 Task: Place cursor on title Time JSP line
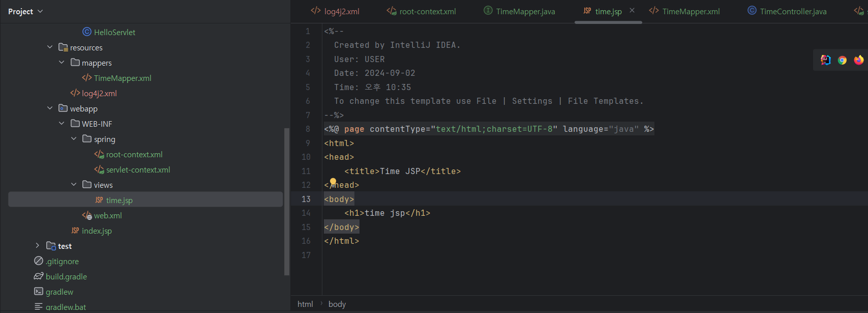pos(402,171)
